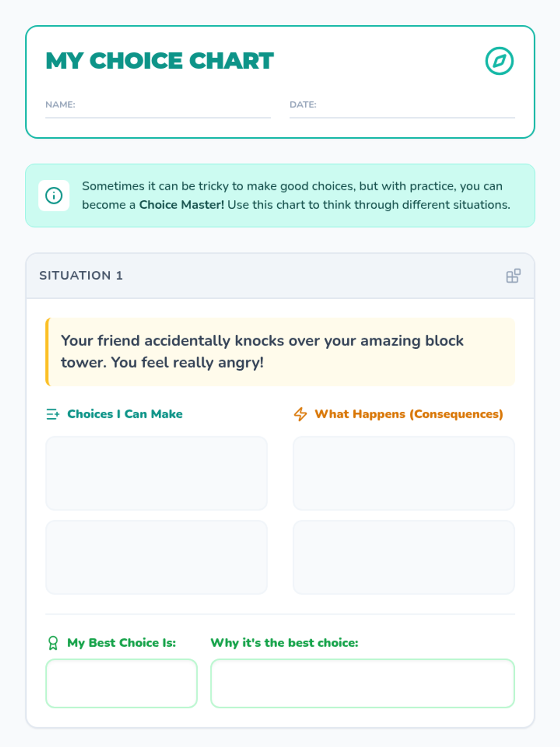Image resolution: width=560 pixels, height=747 pixels.
Task: Click the yellow block tower scenario card
Action: pyautogui.click(x=280, y=352)
